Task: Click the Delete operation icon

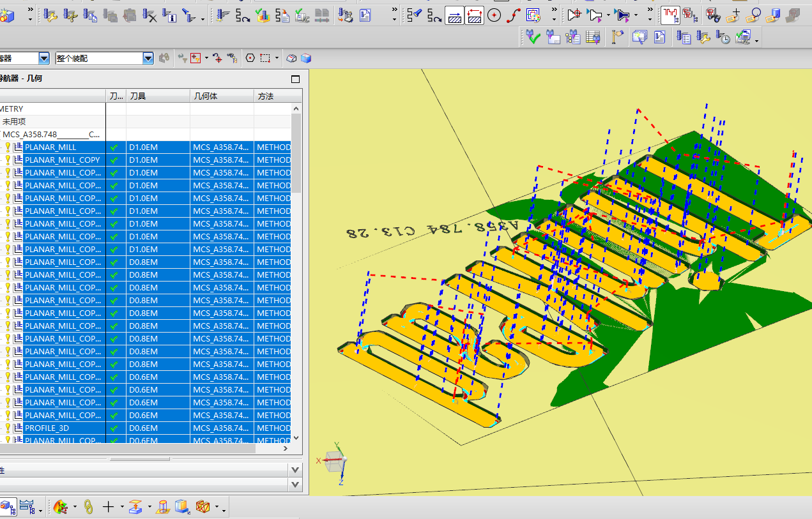Action: [149, 15]
